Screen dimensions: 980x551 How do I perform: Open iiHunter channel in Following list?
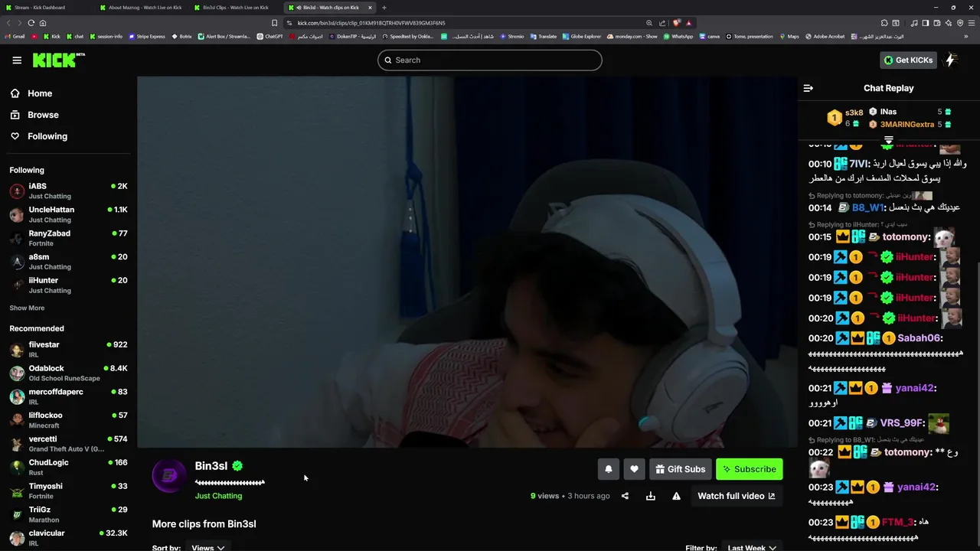(x=67, y=285)
